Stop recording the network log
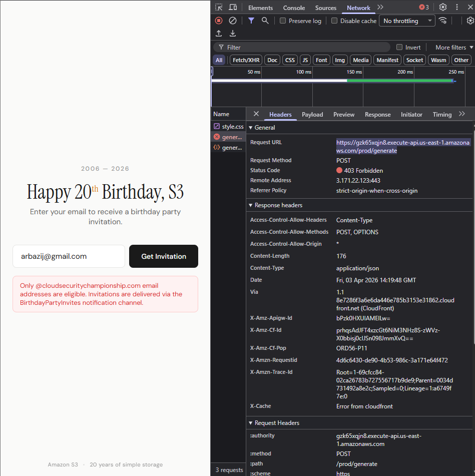This screenshot has width=475, height=476. (x=219, y=21)
